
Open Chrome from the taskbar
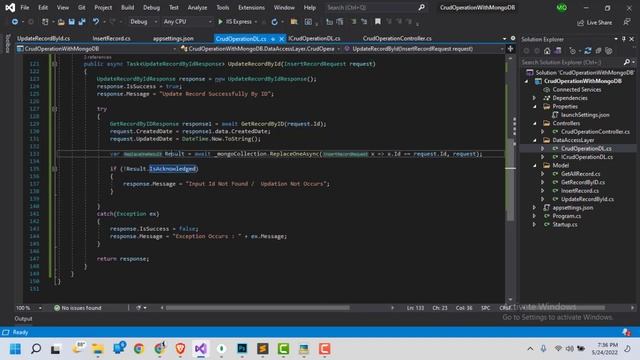(139, 349)
